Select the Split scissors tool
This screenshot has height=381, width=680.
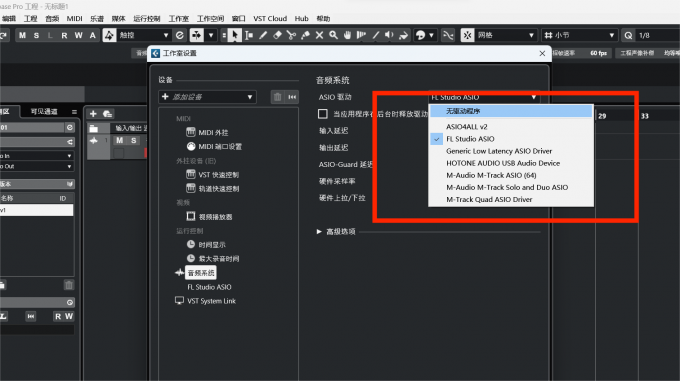pyautogui.click(x=291, y=35)
